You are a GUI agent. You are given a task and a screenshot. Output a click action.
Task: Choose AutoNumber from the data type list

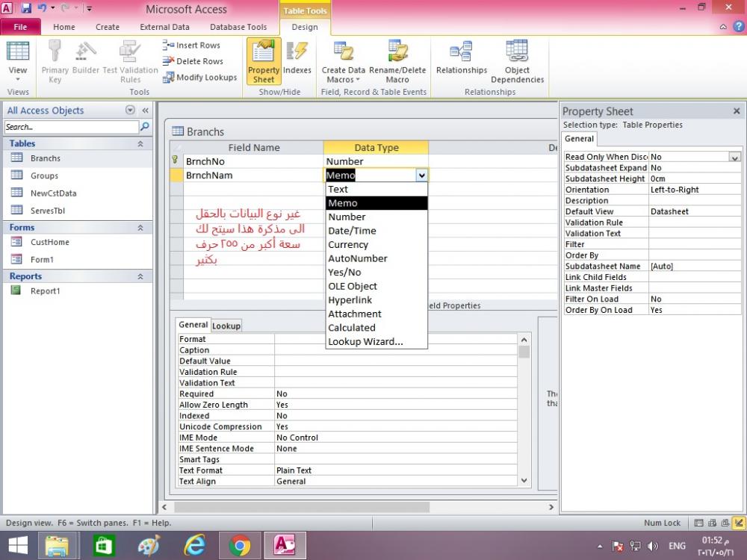(x=376, y=258)
